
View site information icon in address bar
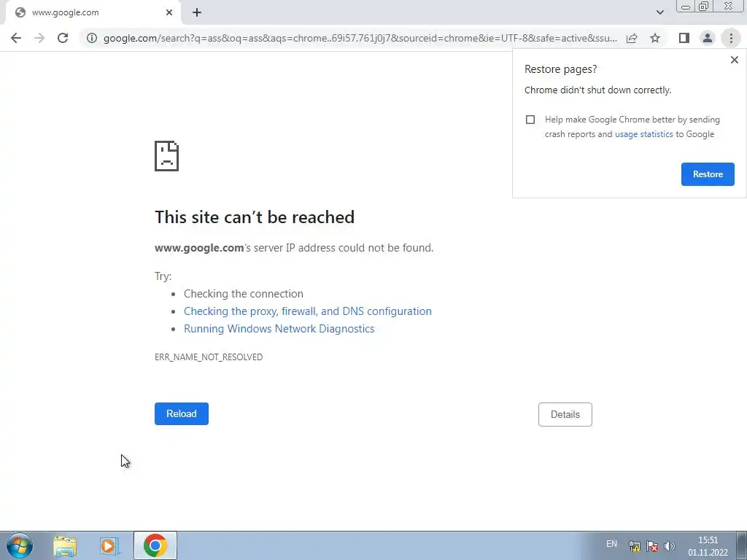pyautogui.click(x=92, y=38)
